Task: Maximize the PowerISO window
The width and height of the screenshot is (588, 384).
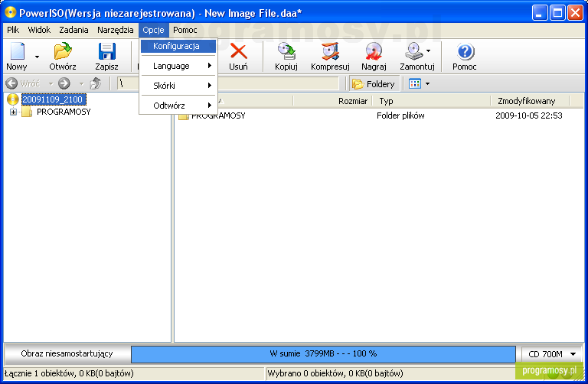Action: pyautogui.click(x=557, y=13)
